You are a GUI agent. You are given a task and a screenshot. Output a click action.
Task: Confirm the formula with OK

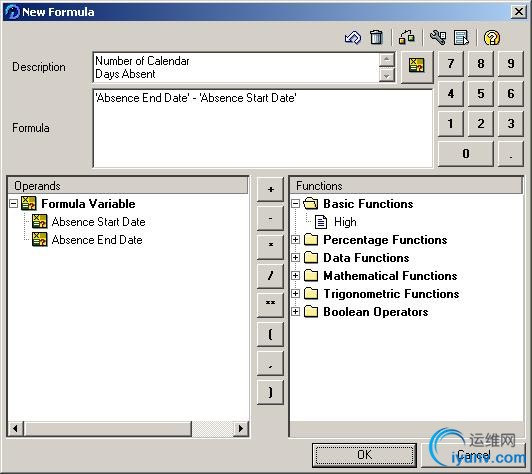[364, 455]
